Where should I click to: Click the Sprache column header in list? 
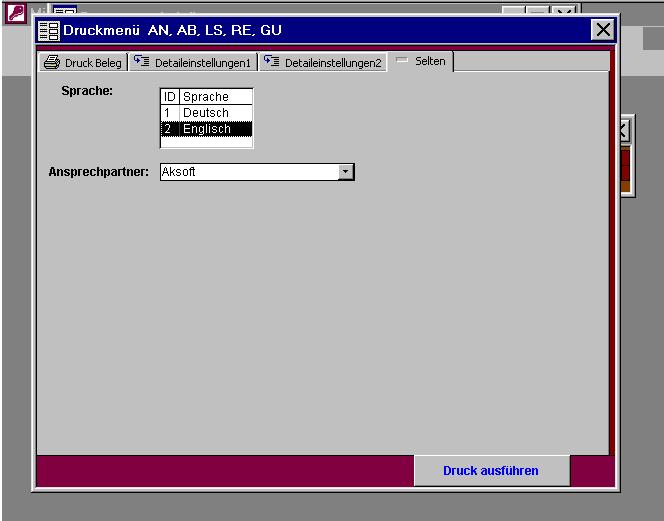coord(214,97)
